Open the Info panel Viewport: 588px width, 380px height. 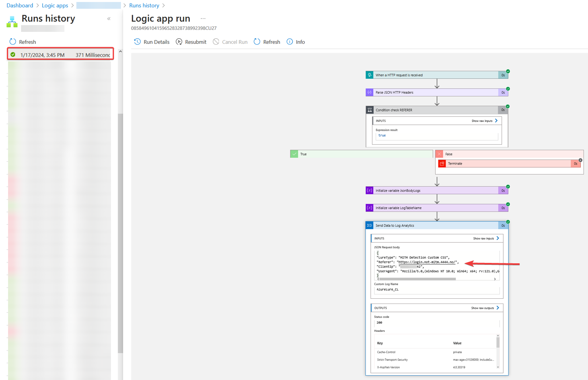tap(296, 42)
